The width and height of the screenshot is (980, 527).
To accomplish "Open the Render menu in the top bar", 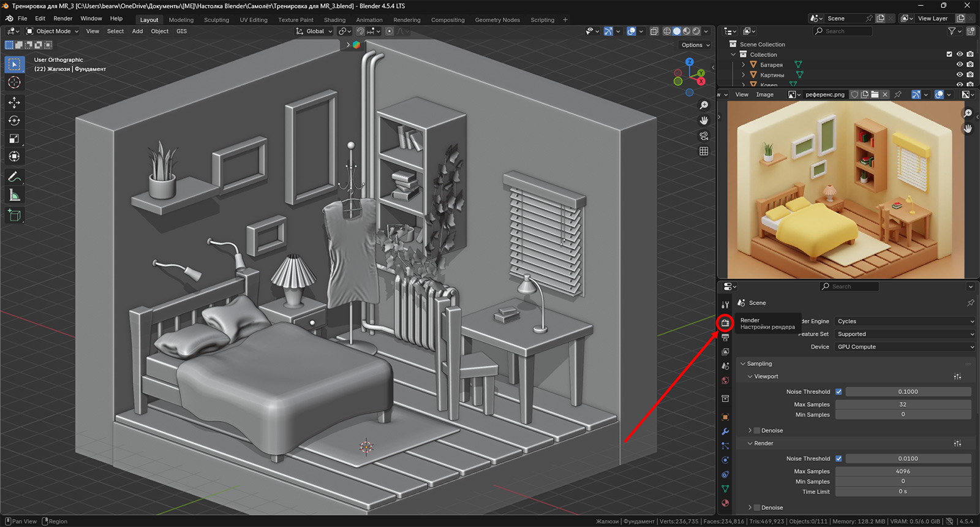I will pos(62,18).
